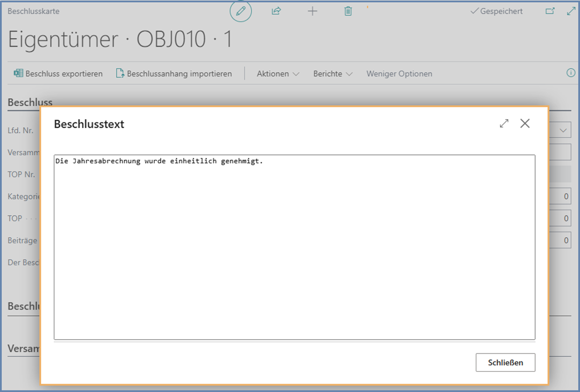This screenshot has height=392, width=580.
Task: Click the pencil edit icon
Action: pos(240,11)
